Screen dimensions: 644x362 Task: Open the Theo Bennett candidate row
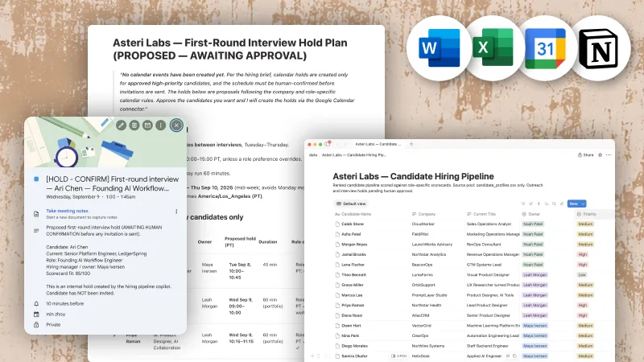point(353,275)
